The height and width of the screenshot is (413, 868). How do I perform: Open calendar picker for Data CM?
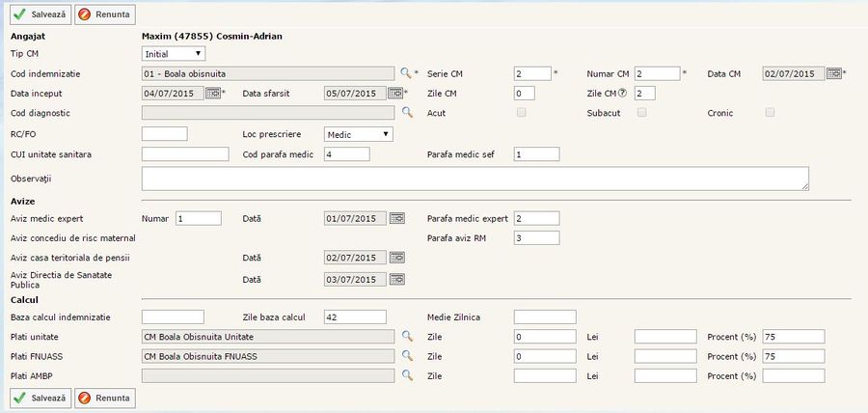[833, 73]
